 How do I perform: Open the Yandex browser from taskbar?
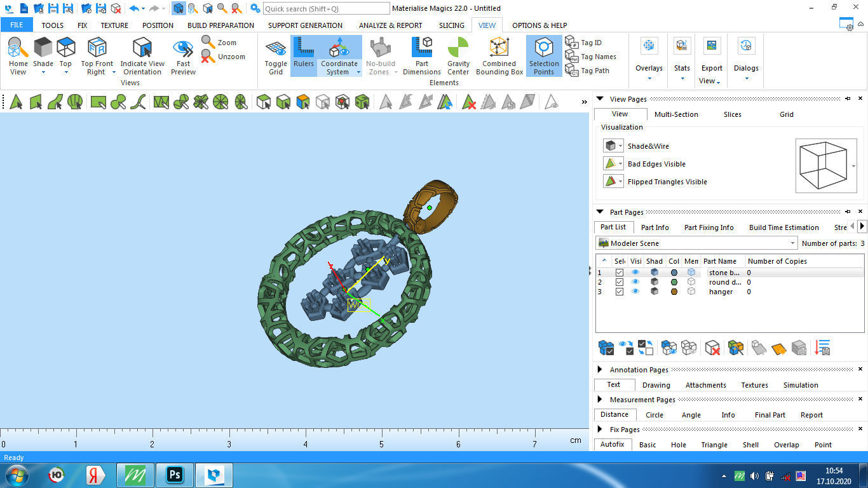pos(96,475)
